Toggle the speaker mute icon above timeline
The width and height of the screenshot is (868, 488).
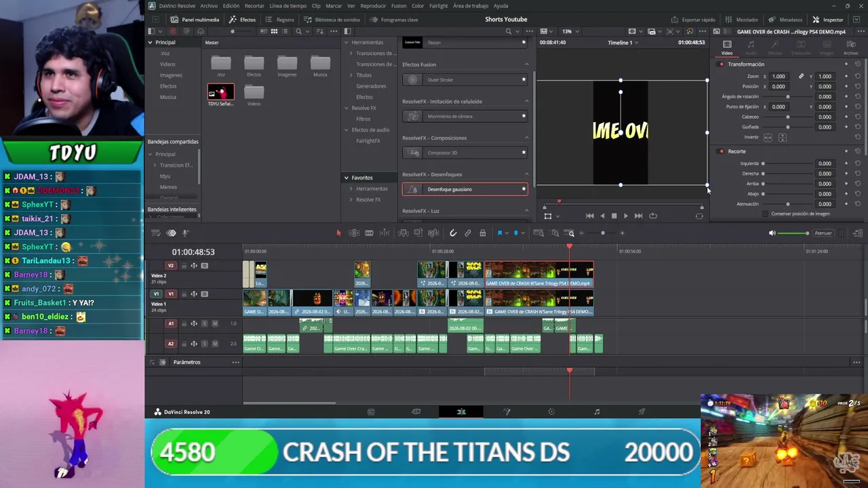pyautogui.click(x=772, y=233)
